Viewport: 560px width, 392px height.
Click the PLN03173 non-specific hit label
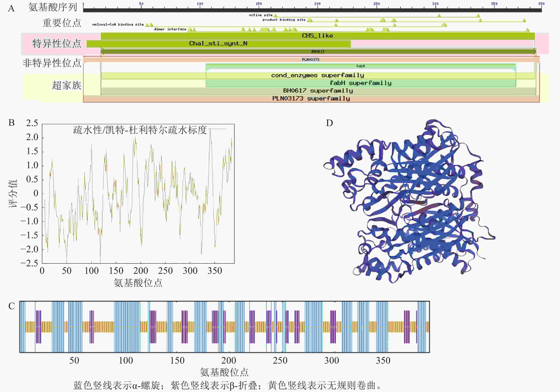click(310, 60)
